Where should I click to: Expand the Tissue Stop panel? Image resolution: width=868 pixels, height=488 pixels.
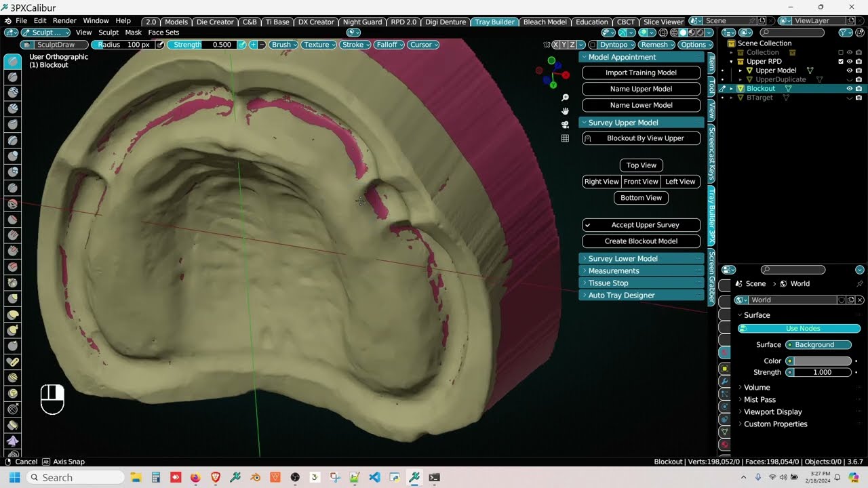pos(642,283)
